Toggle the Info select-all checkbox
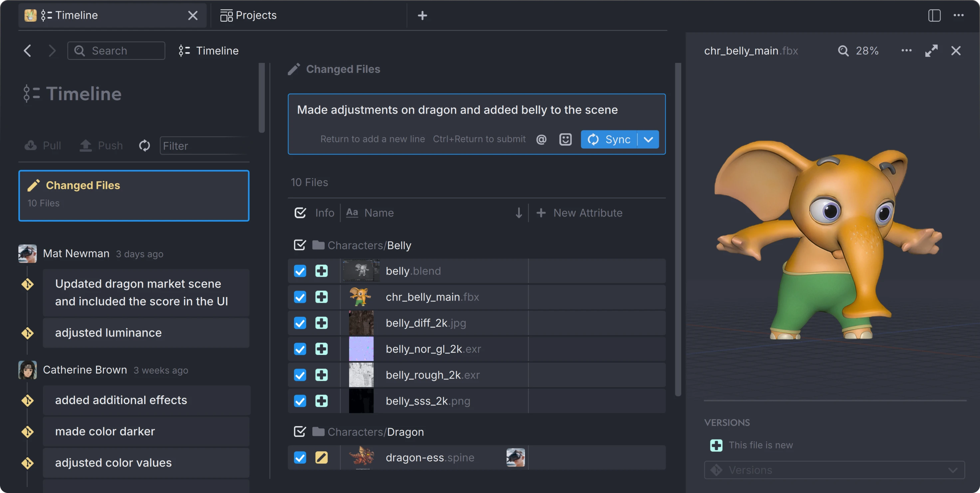This screenshot has width=980, height=493. click(x=300, y=213)
